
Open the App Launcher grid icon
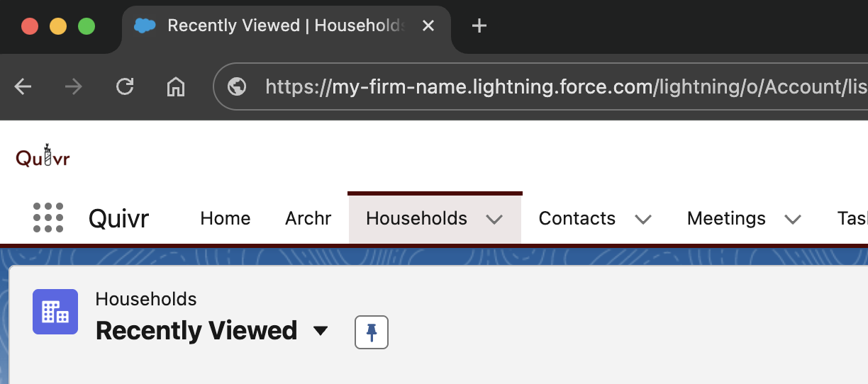click(48, 218)
